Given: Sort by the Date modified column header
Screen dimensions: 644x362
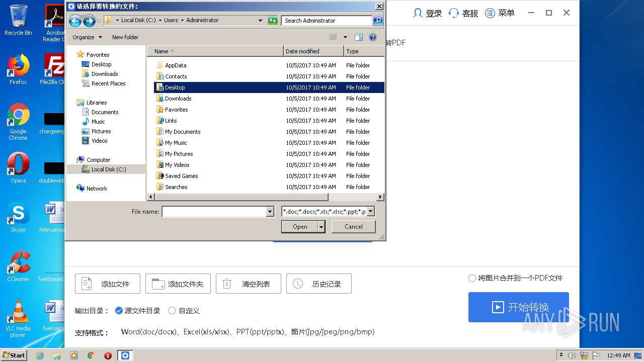Looking at the screenshot, I should click(314, 51).
